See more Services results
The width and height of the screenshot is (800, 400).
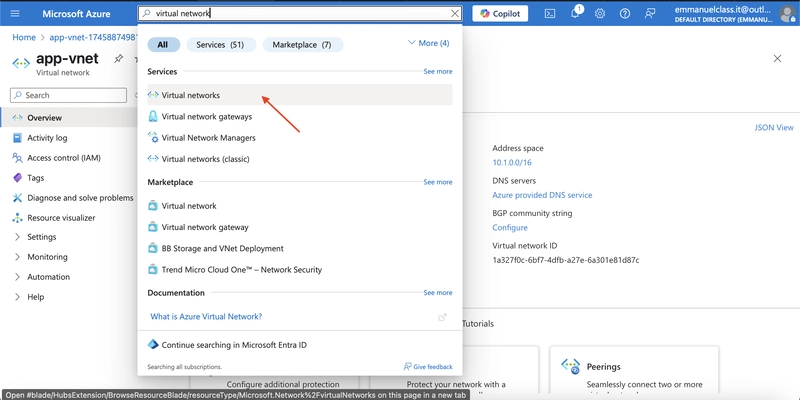(x=438, y=71)
